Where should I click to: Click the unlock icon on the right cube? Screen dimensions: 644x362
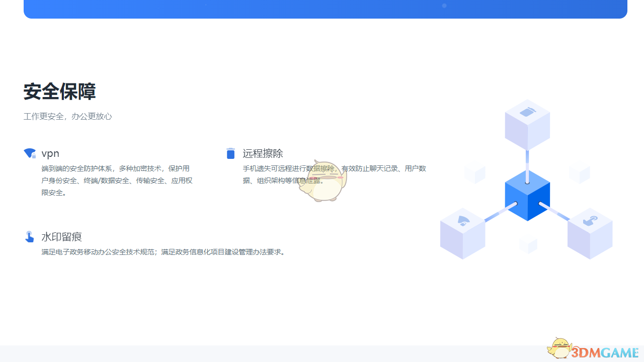click(590, 220)
